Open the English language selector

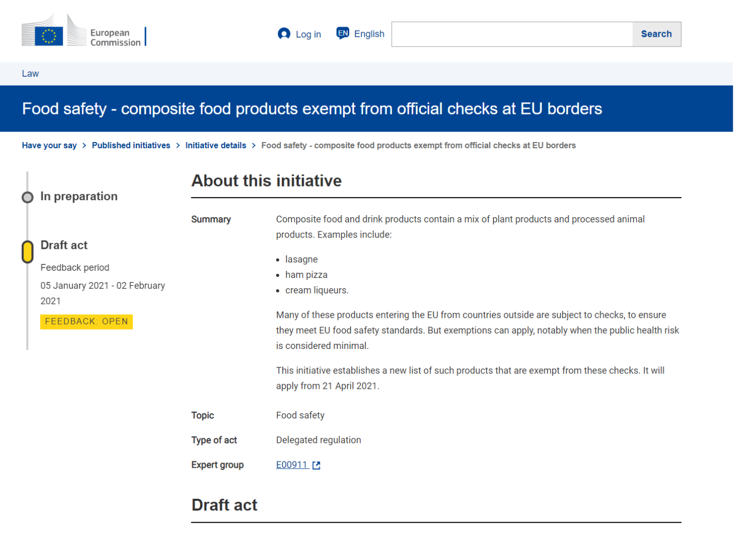coord(369,34)
